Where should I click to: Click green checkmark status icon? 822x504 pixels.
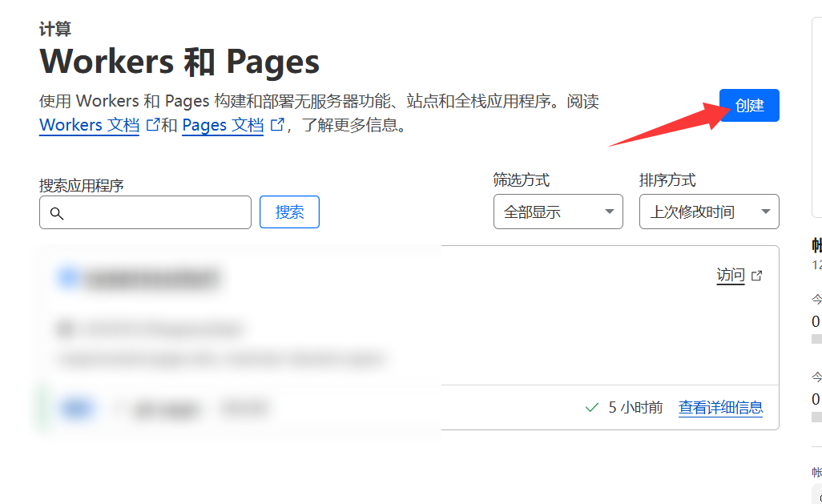(592, 408)
